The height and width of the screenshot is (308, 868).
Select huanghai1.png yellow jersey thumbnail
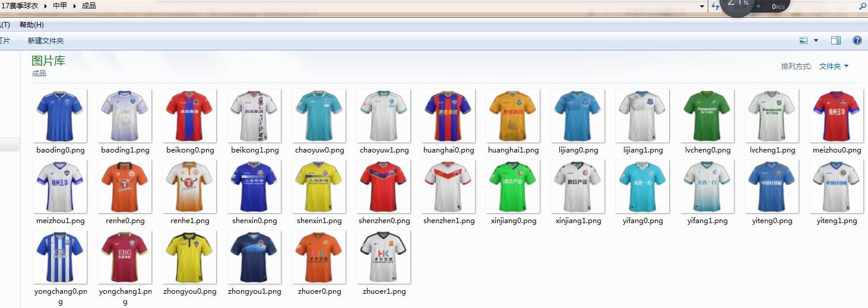point(513,116)
